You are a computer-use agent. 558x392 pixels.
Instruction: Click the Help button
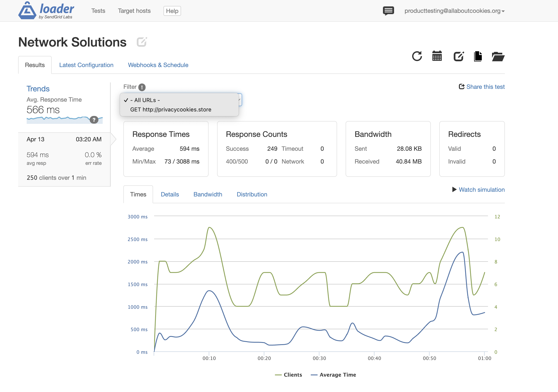point(172,11)
